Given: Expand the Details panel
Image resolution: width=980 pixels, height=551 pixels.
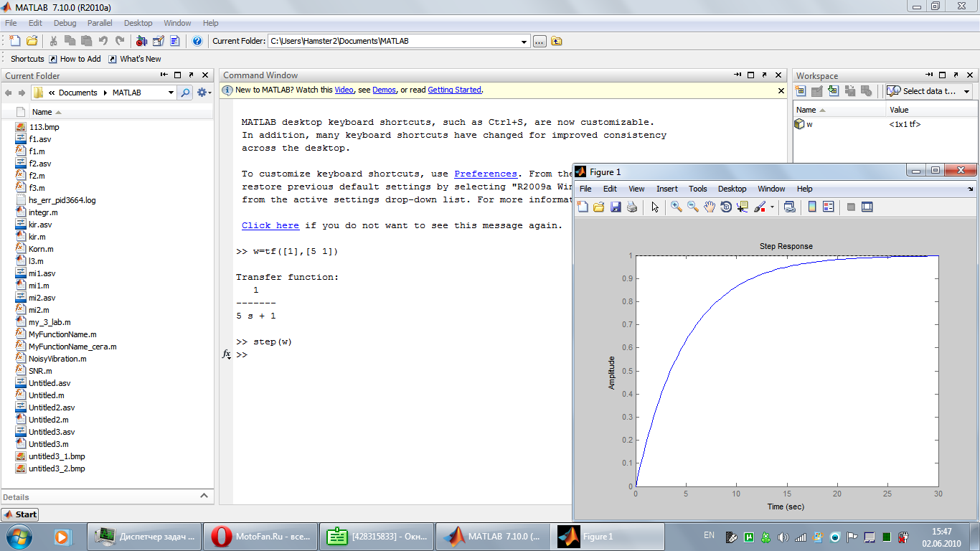Looking at the screenshot, I should 204,496.
